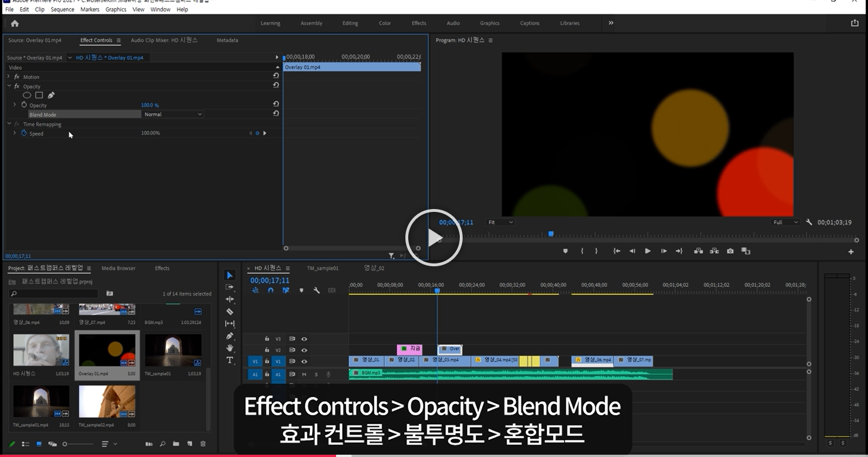Image resolution: width=868 pixels, height=457 pixels.
Task: Select the Razor tool
Action: pyautogui.click(x=230, y=312)
